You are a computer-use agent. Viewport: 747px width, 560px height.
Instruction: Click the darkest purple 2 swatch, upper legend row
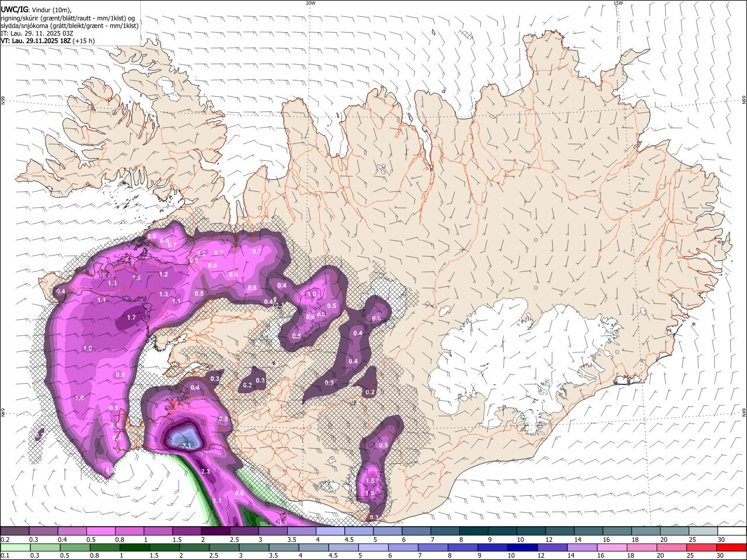pyautogui.click(x=215, y=531)
